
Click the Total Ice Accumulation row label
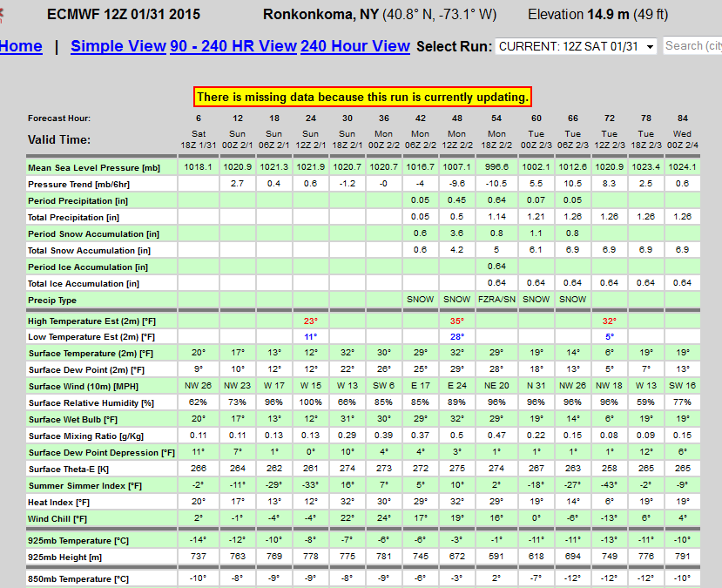pos(84,284)
